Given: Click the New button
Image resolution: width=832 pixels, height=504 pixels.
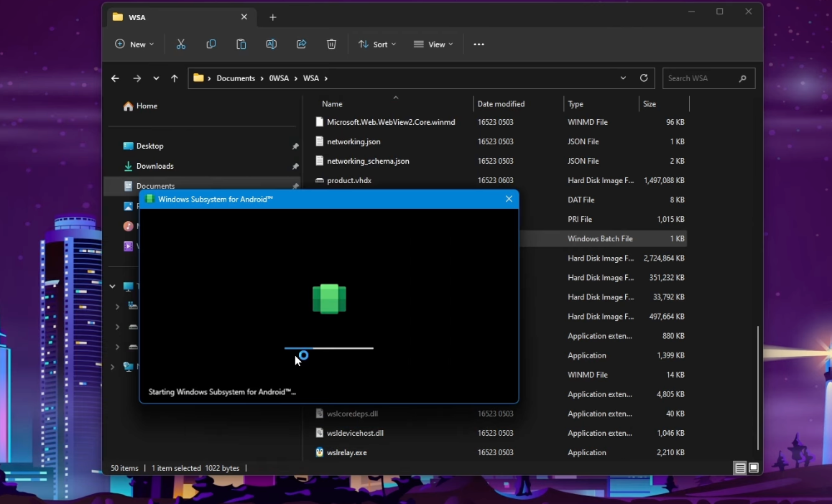Looking at the screenshot, I should (134, 44).
